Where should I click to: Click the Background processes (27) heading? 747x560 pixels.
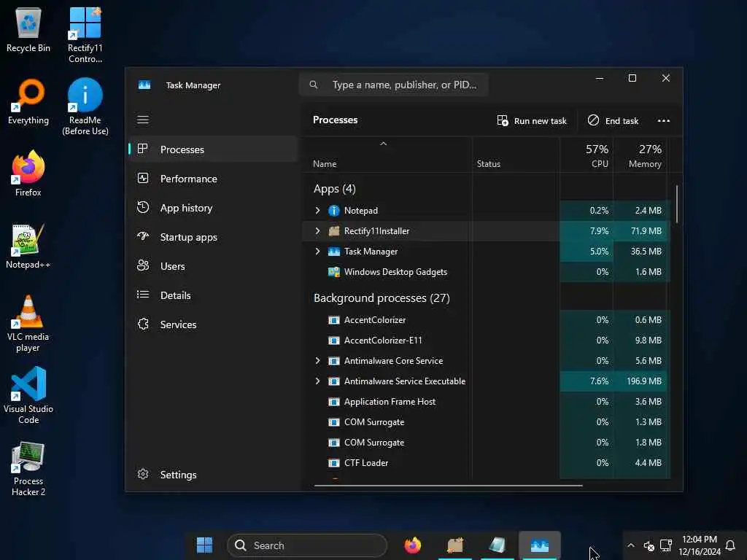click(382, 298)
